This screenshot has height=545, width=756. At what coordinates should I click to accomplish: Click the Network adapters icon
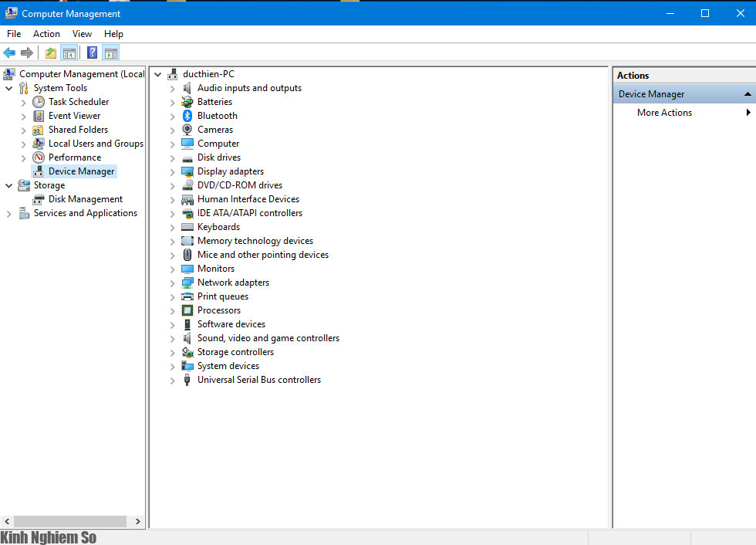click(x=187, y=283)
